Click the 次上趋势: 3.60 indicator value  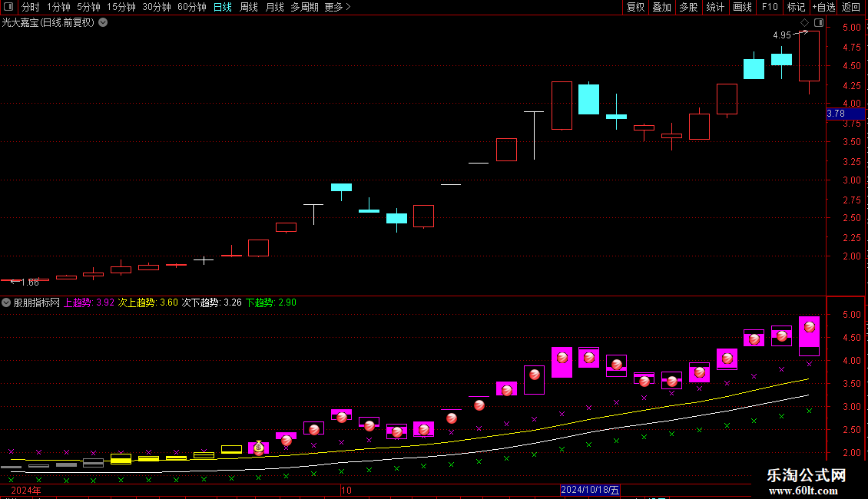point(147,302)
